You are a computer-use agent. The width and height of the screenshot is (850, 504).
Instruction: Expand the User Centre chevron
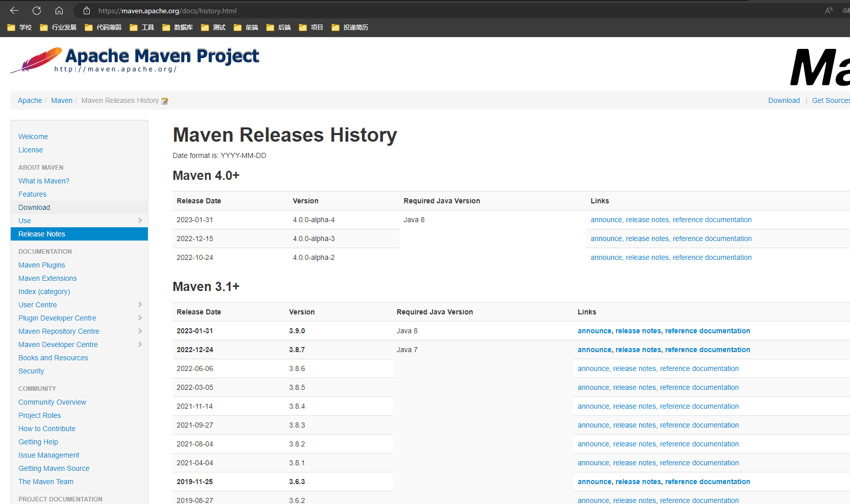click(x=140, y=304)
